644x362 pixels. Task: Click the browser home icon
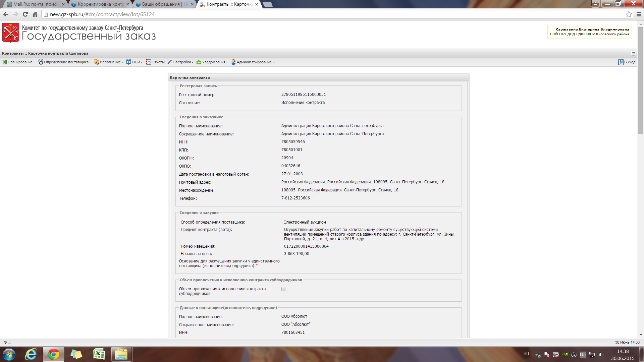click(x=35, y=14)
